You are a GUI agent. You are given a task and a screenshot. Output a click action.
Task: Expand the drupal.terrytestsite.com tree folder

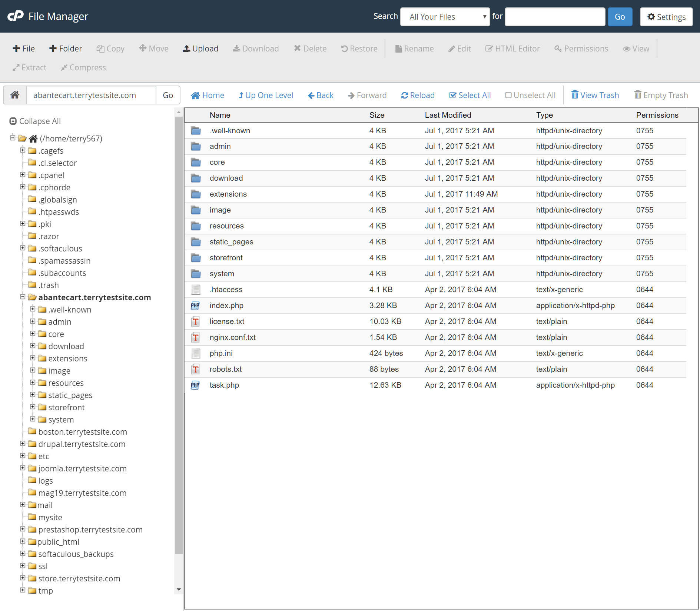(23, 443)
